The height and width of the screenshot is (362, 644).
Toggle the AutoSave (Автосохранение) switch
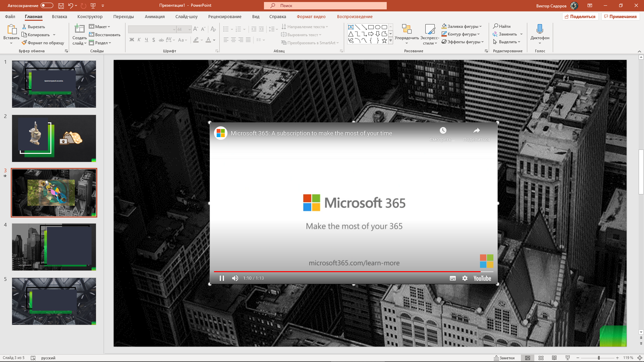click(47, 5)
